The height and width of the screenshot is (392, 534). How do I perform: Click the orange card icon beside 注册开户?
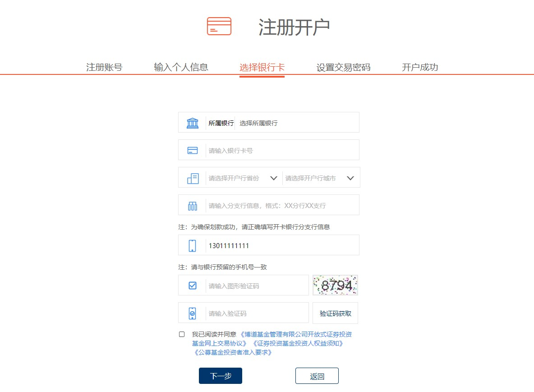pyautogui.click(x=219, y=26)
